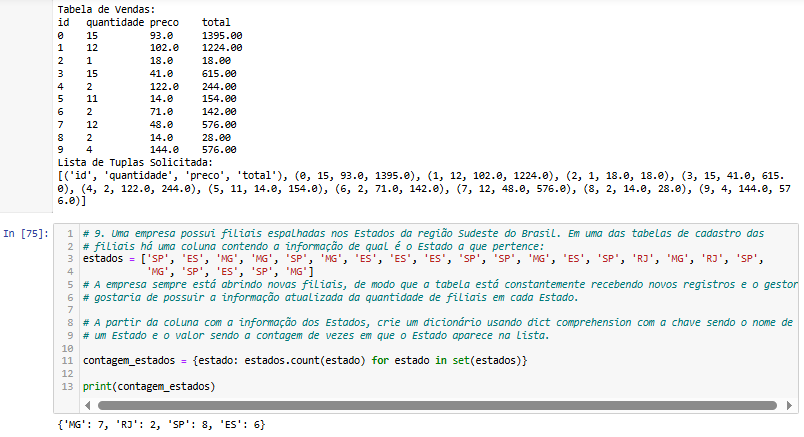Click the line 6 comment 'gostaria de possuir'

point(331,297)
